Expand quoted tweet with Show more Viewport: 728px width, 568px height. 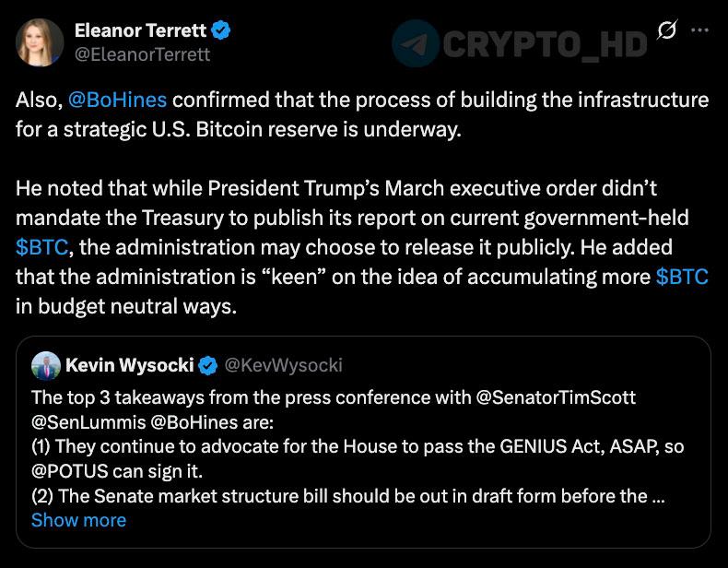pos(78,520)
